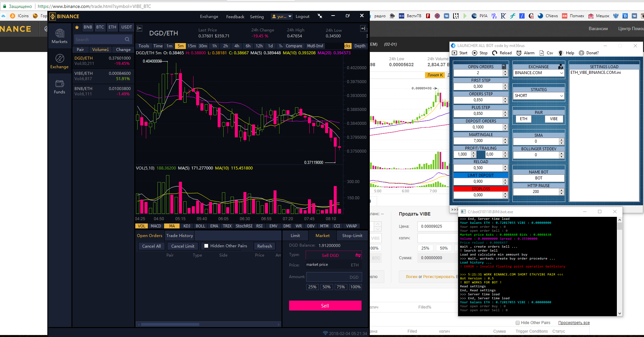Increase STOPLOSS spinner value

coord(505,193)
